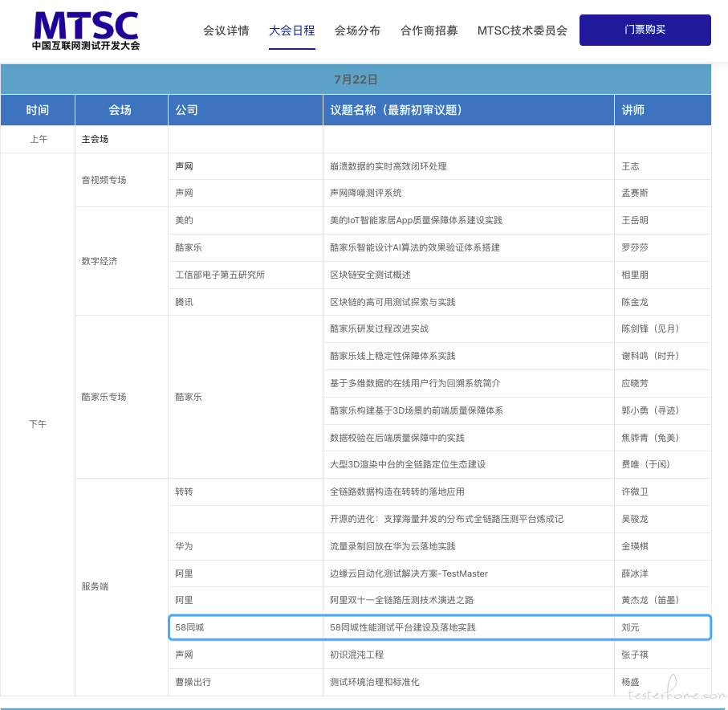Click speaker name 相里朋
Image resolution: width=728 pixels, height=710 pixels.
635,275
